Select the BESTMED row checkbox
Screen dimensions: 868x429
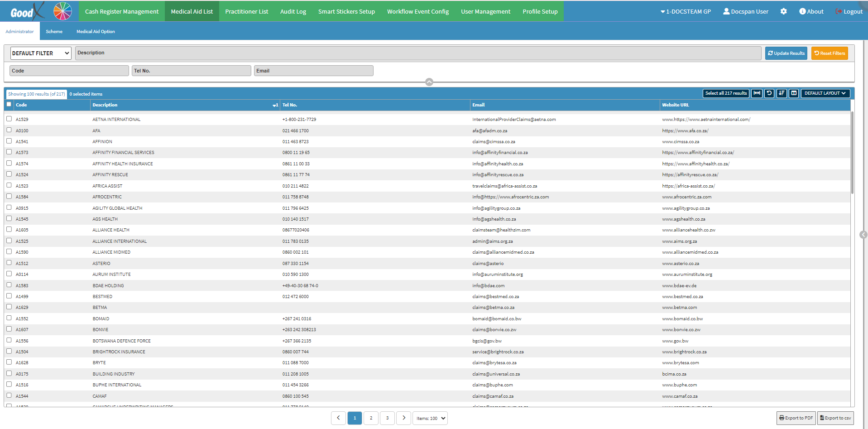9,296
